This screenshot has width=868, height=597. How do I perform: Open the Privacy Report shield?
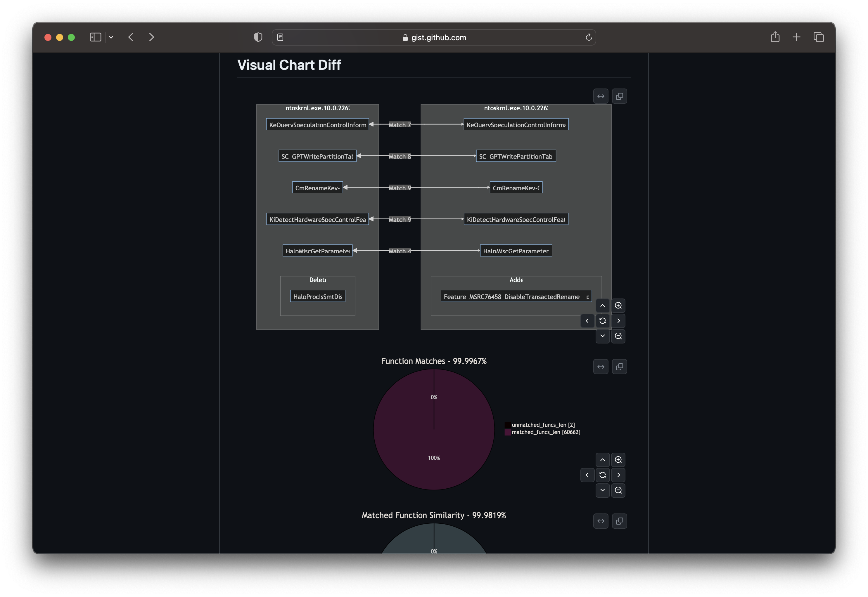click(258, 37)
